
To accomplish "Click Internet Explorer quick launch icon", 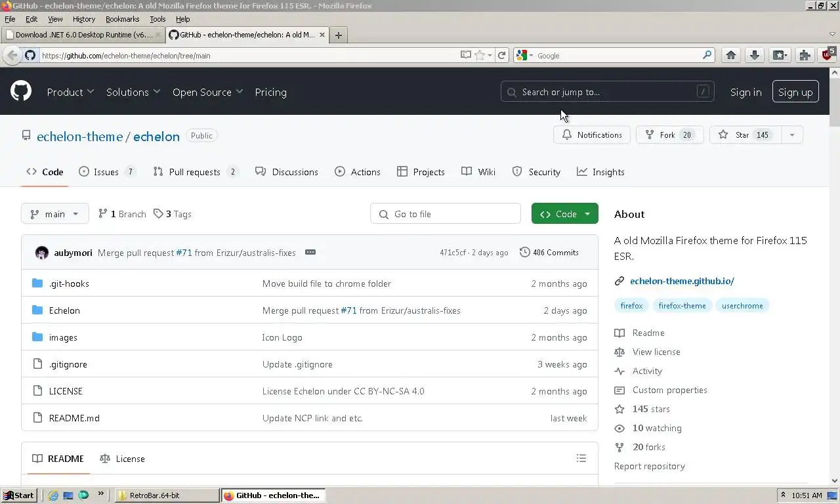I will [53, 495].
